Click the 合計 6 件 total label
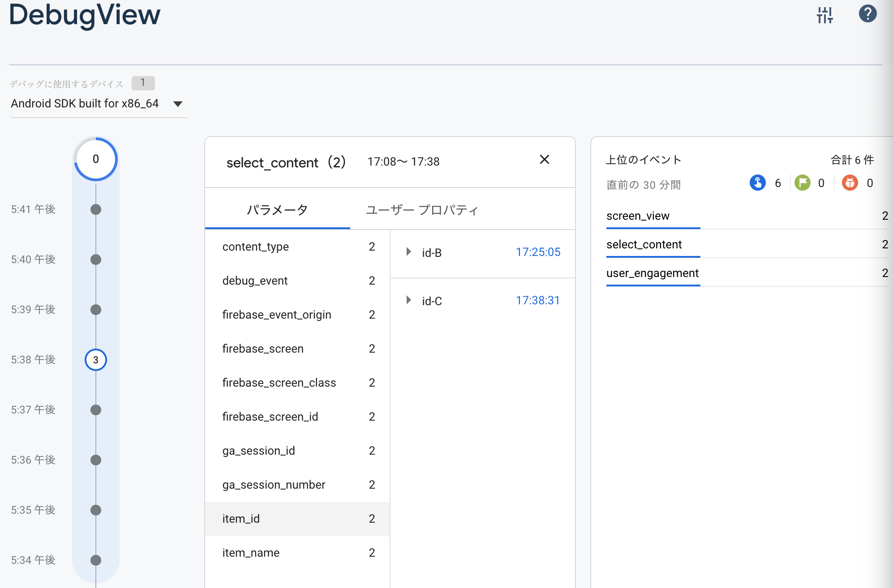The image size is (893, 588). (x=852, y=160)
